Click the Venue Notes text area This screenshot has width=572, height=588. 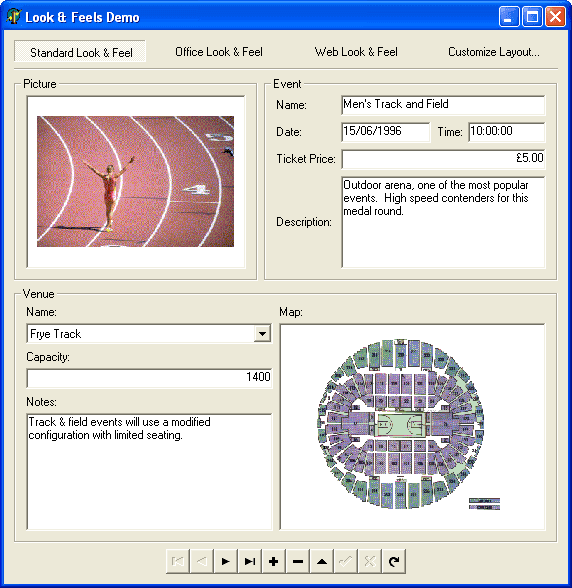click(149, 472)
